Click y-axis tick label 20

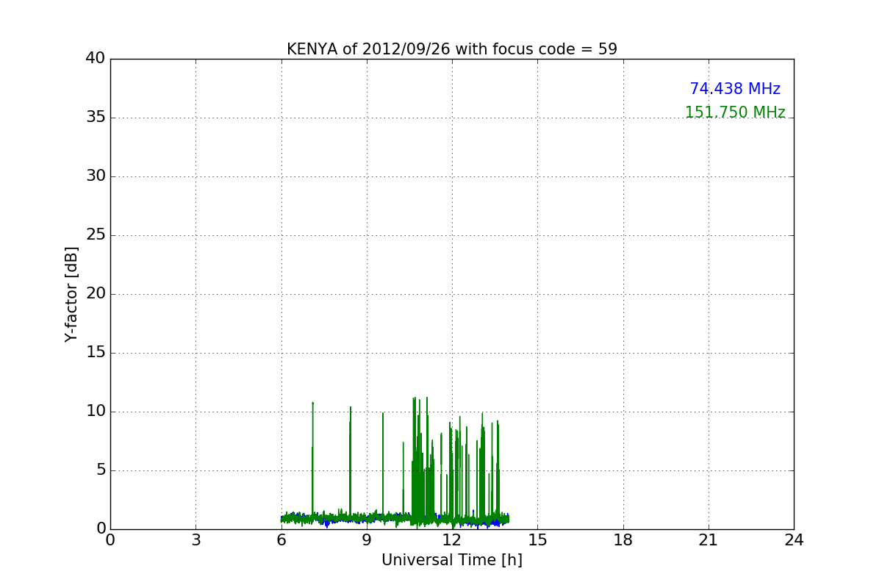(96, 294)
